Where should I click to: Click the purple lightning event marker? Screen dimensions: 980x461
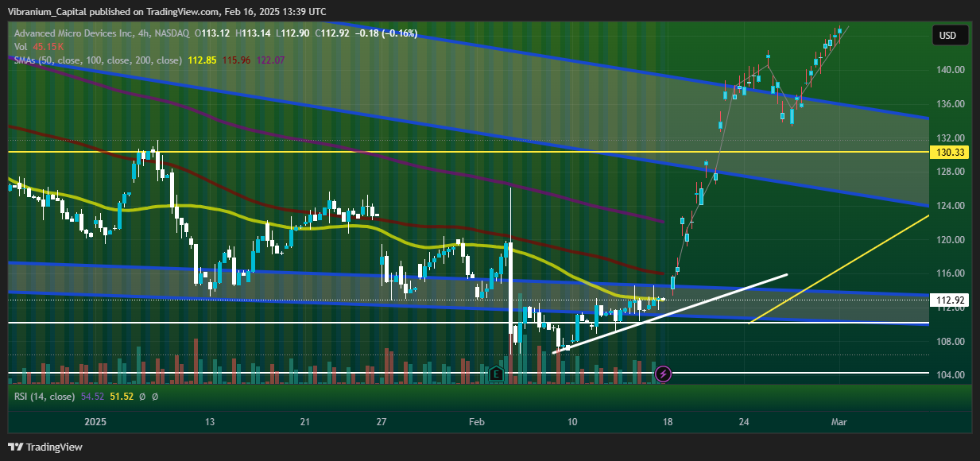tap(664, 373)
